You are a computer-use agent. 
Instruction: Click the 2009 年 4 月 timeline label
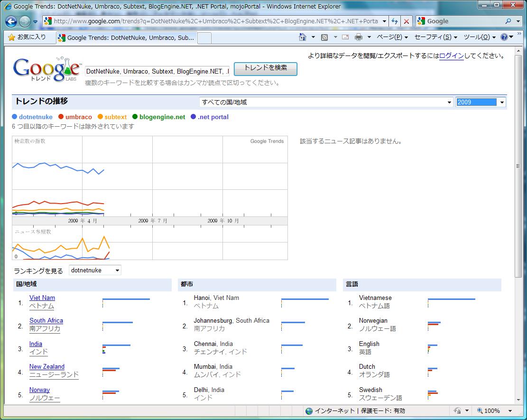pos(83,221)
